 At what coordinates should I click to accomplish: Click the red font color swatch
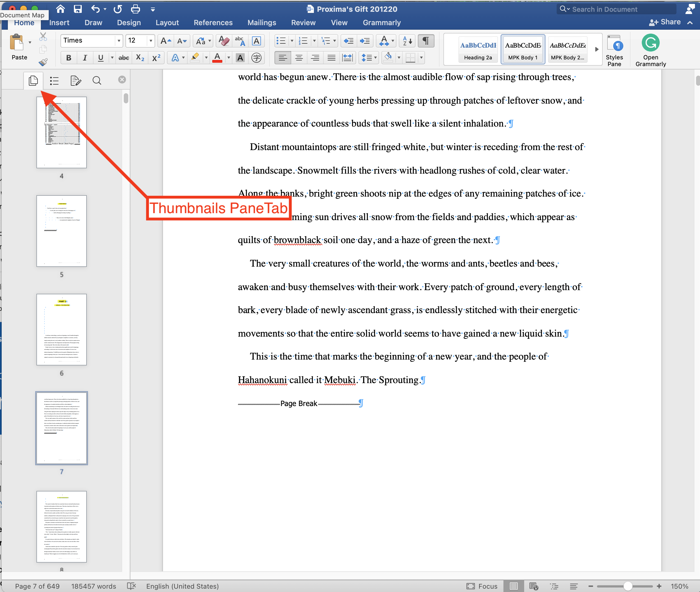(x=218, y=58)
